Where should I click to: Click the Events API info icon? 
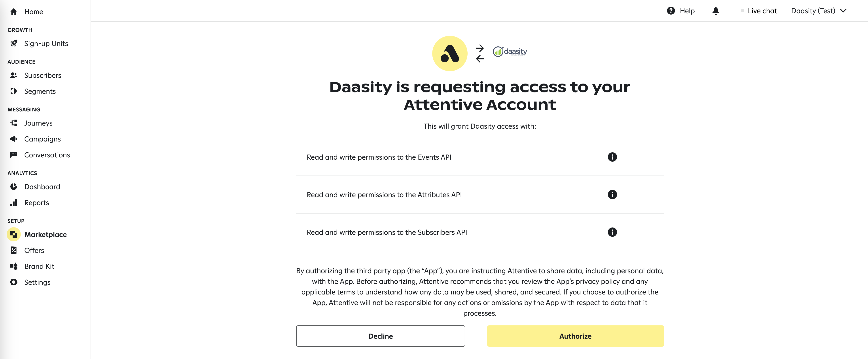(x=612, y=157)
